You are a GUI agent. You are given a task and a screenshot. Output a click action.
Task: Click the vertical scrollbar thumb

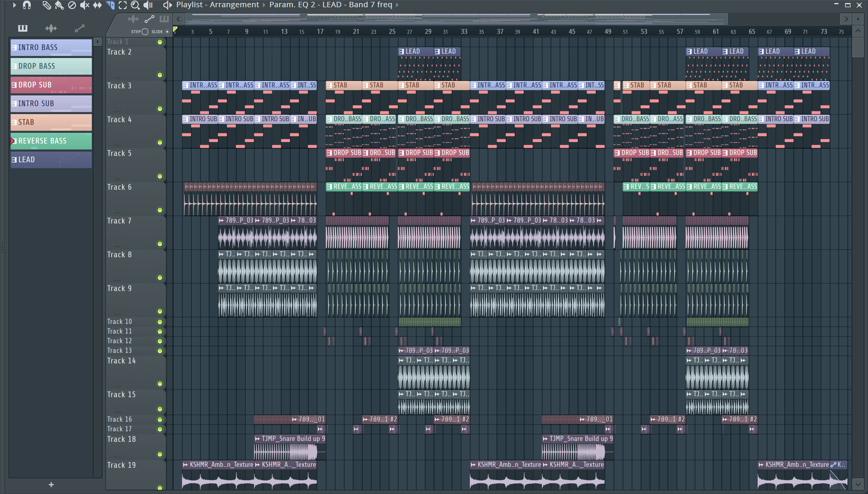[857, 48]
